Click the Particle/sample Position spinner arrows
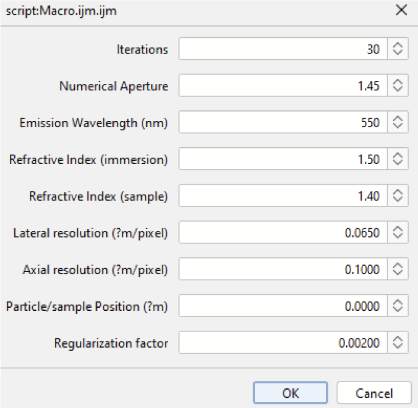This screenshot has height=408, width=418. (x=398, y=306)
